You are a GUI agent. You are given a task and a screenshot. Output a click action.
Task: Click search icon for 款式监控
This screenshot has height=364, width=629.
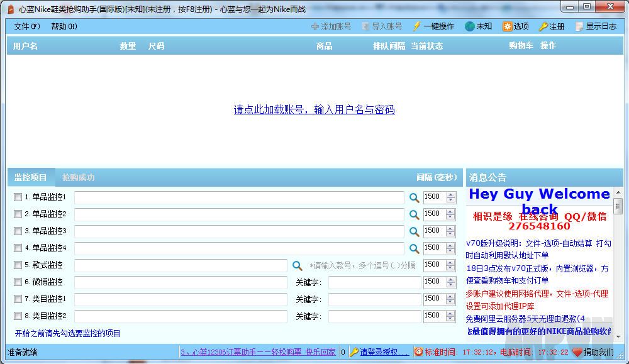297,265
